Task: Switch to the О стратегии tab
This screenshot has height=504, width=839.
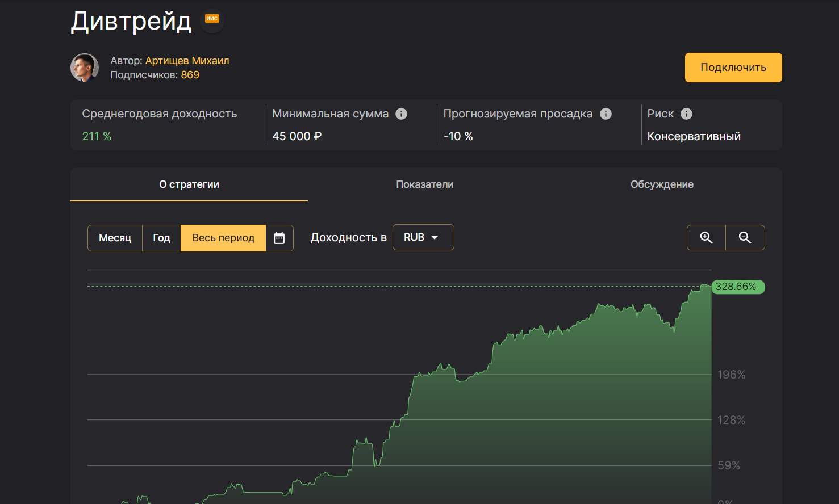Action: [189, 184]
